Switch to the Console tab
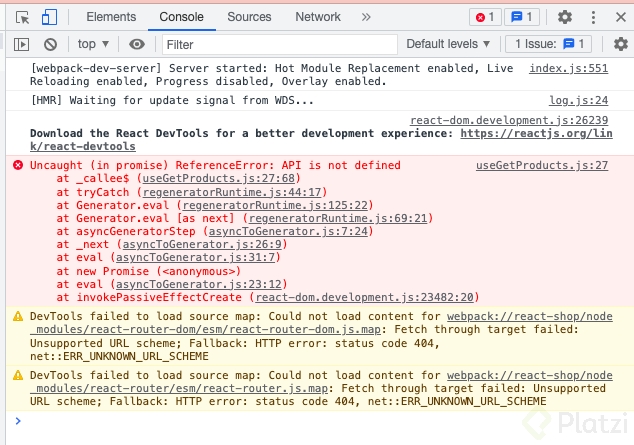 (x=182, y=17)
